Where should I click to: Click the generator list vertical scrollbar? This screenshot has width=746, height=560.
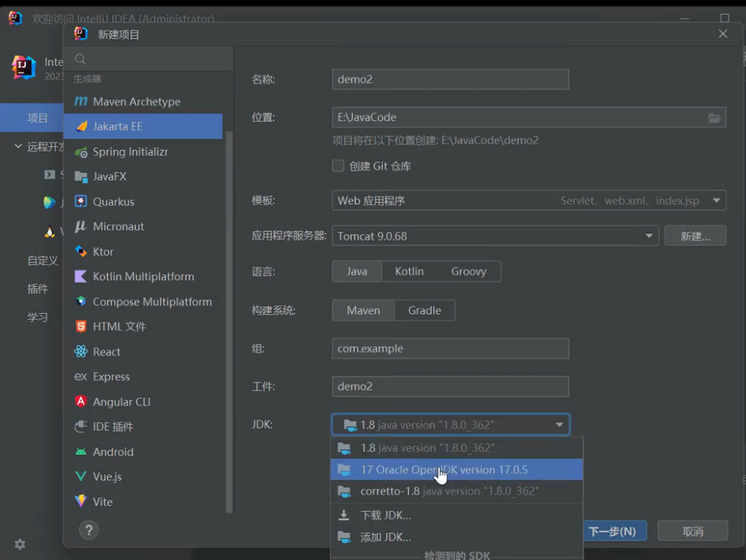(x=229, y=322)
